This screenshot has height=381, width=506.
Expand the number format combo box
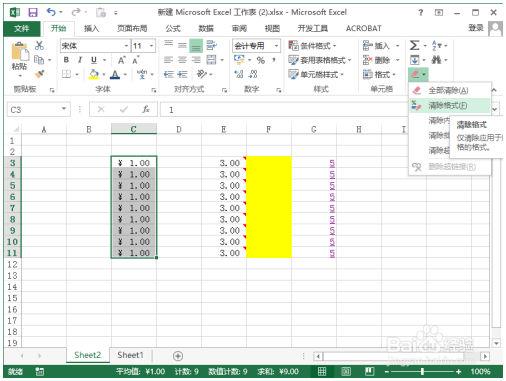(276, 46)
